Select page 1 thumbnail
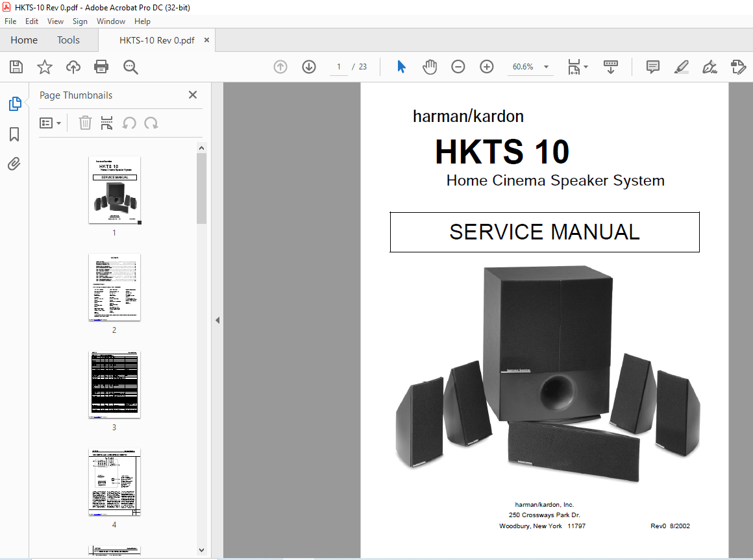The width and height of the screenshot is (753, 560). tap(114, 189)
